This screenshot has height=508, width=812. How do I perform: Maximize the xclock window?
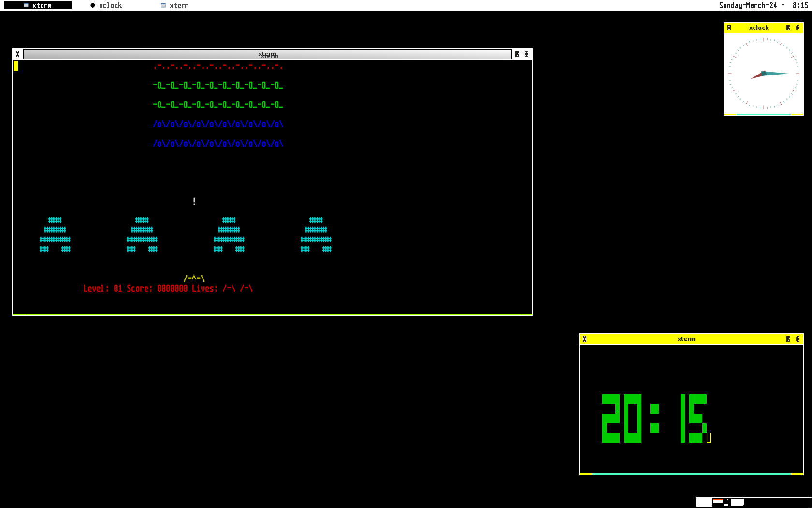click(788, 28)
